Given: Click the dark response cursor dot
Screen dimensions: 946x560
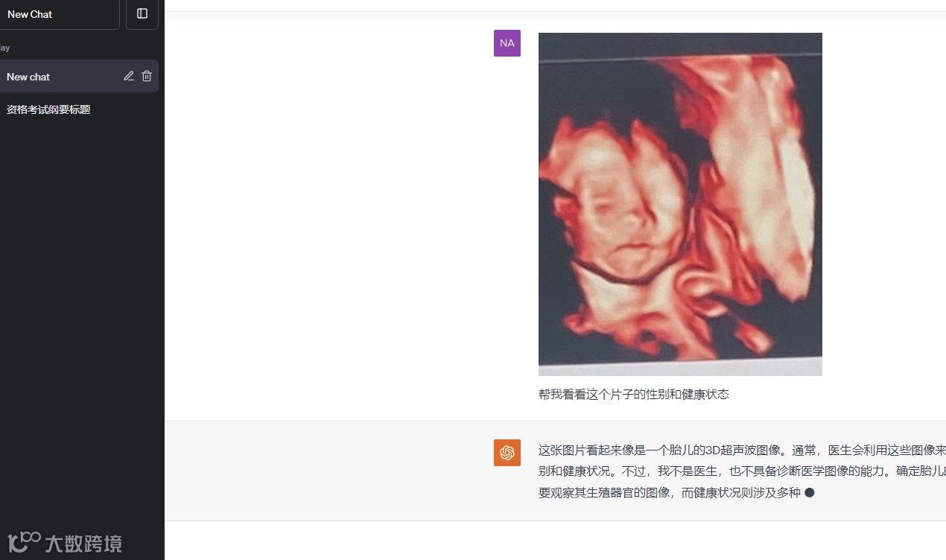Looking at the screenshot, I should click(x=810, y=492).
